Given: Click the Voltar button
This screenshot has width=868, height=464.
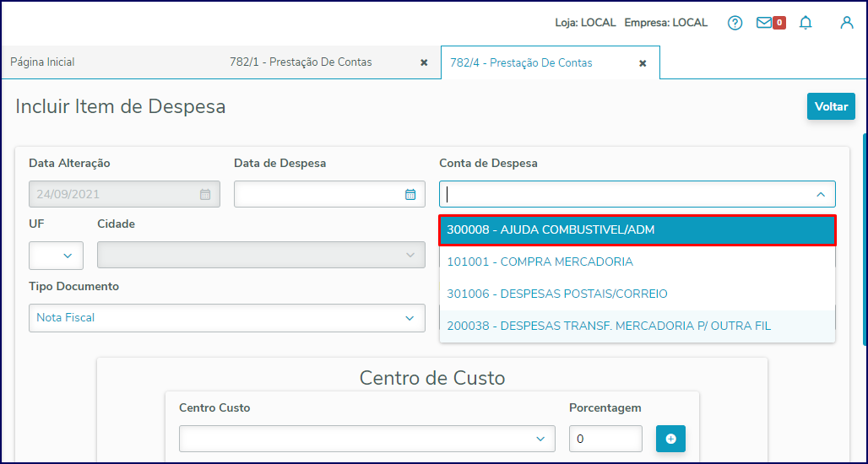Looking at the screenshot, I should pos(831,107).
